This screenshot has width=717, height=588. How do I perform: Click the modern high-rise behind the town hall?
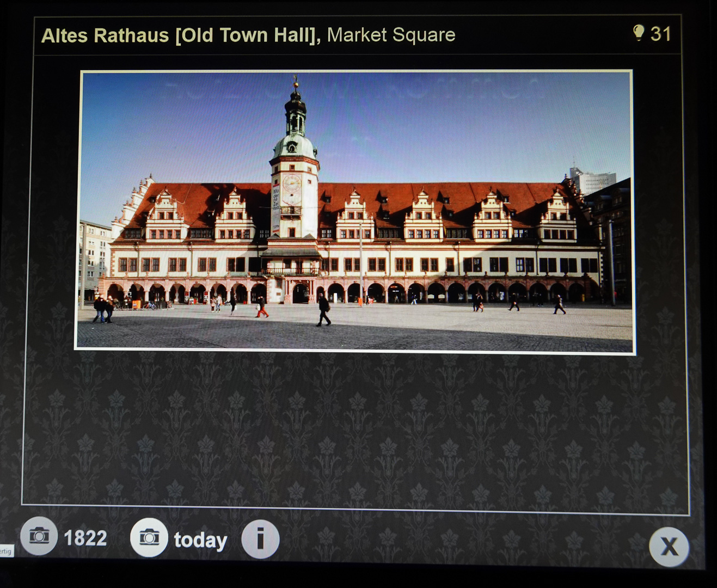[x=592, y=180]
